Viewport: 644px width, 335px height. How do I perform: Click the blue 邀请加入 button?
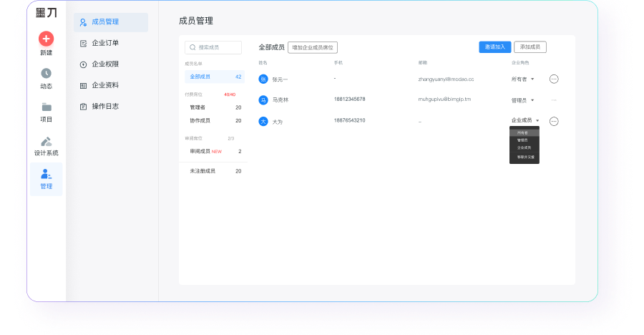point(495,47)
